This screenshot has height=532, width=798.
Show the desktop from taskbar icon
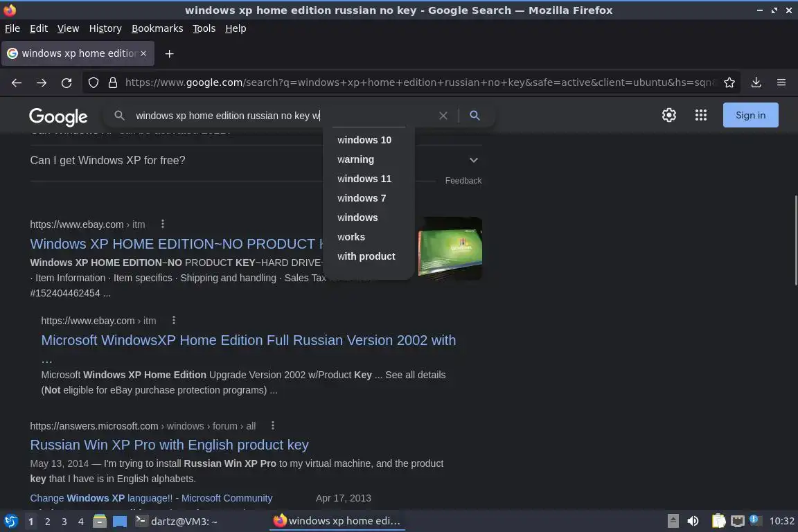click(x=120, y=522)
